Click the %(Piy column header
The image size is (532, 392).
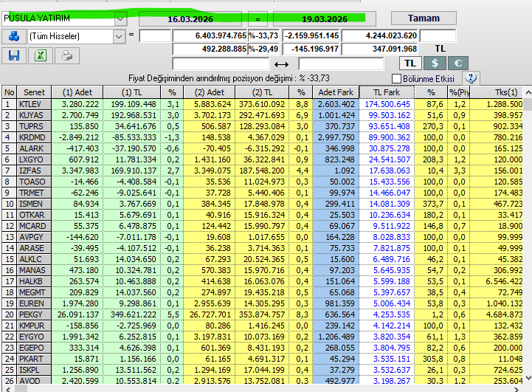(459, 92)
